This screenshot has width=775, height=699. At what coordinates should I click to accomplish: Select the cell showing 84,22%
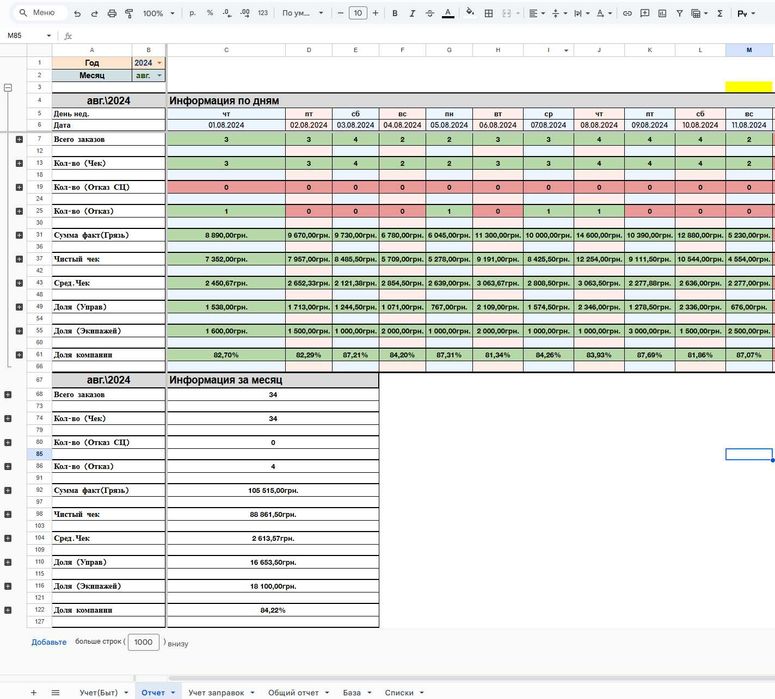(x=273, y=610)
